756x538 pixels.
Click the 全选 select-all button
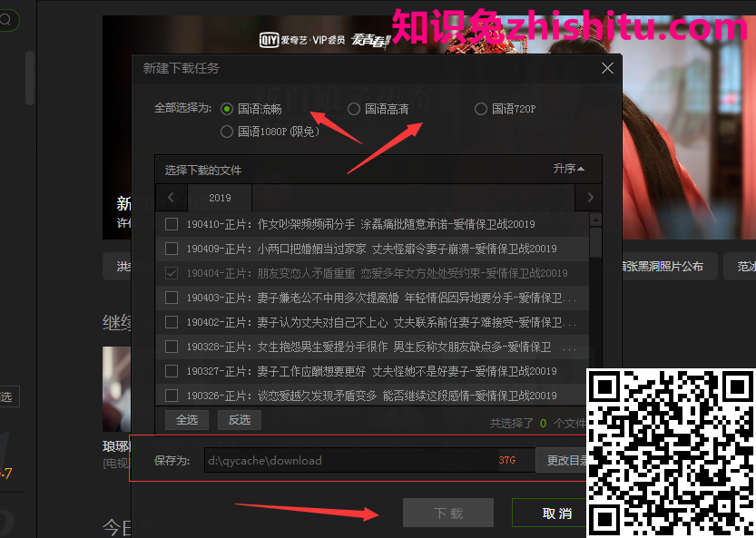tap(187, 420)
